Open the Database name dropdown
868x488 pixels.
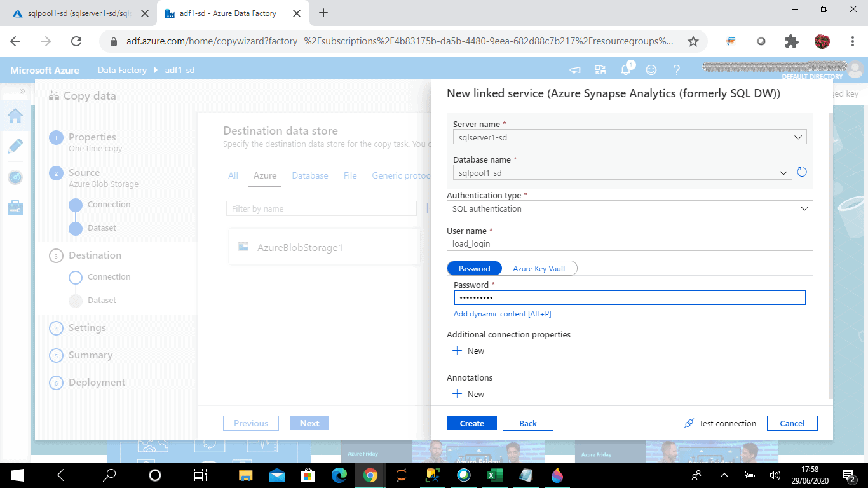coord(623,172)
